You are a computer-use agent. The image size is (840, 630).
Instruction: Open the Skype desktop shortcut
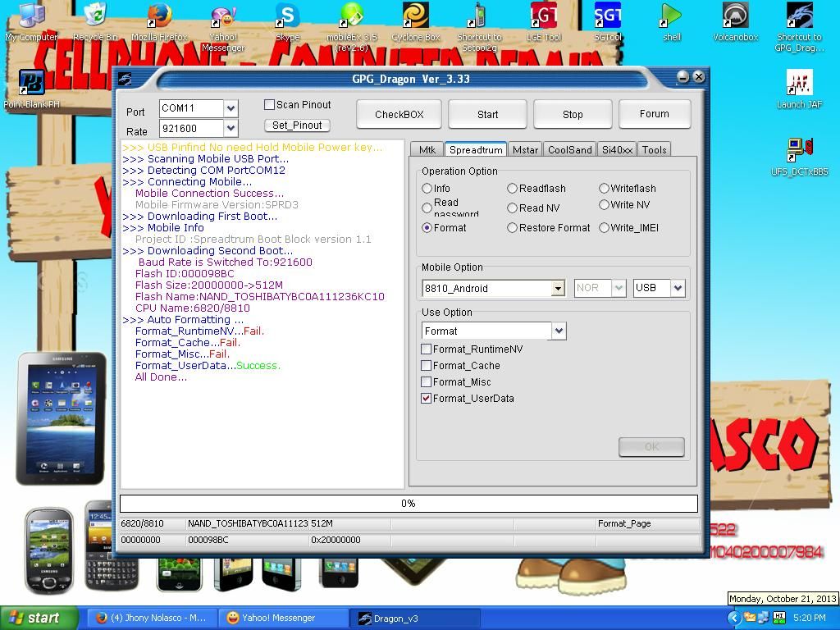[287, 16]
